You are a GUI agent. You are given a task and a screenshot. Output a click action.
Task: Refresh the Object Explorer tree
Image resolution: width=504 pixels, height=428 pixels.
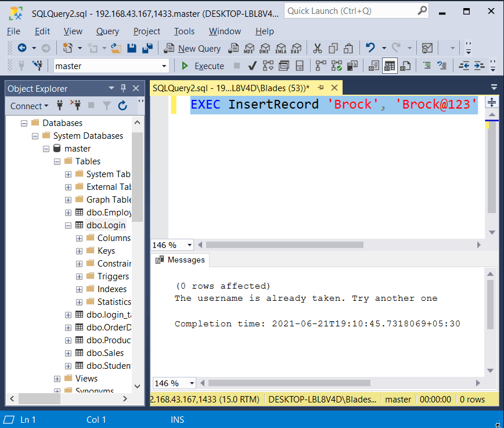click(x=123, y=106)
